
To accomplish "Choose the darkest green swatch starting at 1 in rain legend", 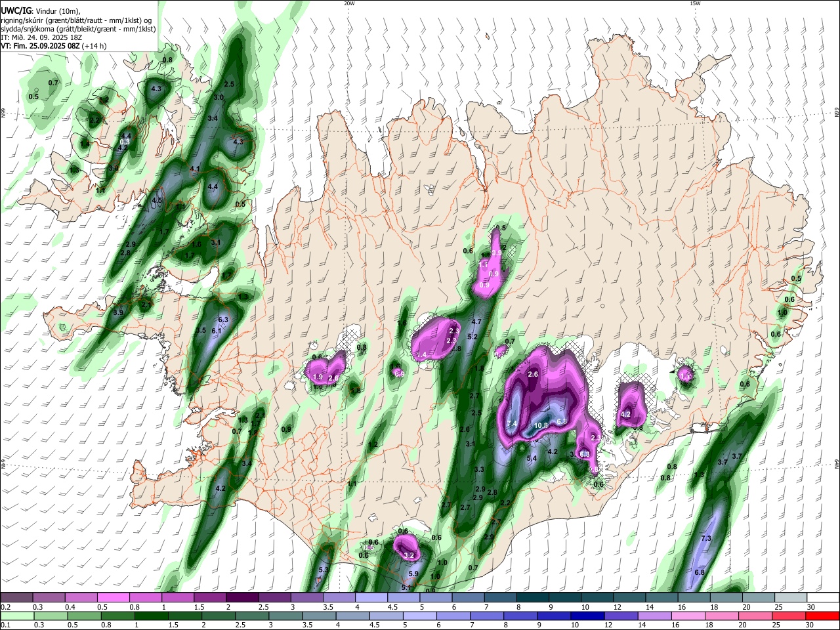I will click(151, 616).
